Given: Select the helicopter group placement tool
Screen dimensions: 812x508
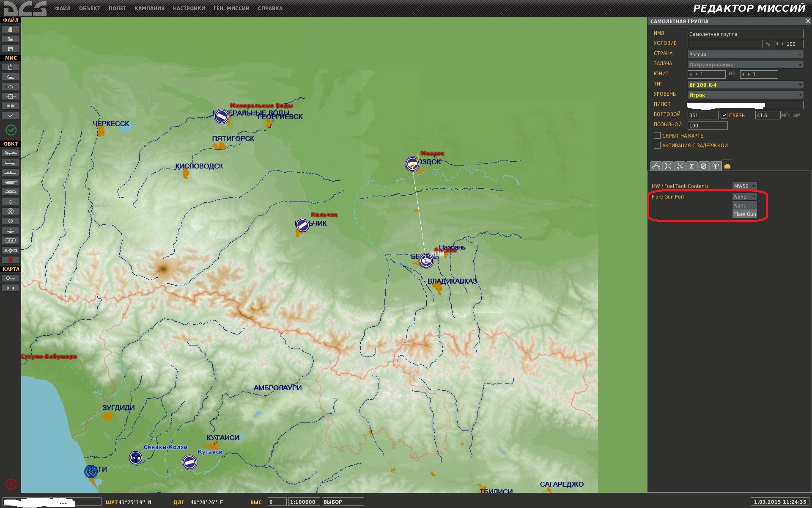Looking at the screenshot, I should (x=11, y=163).
